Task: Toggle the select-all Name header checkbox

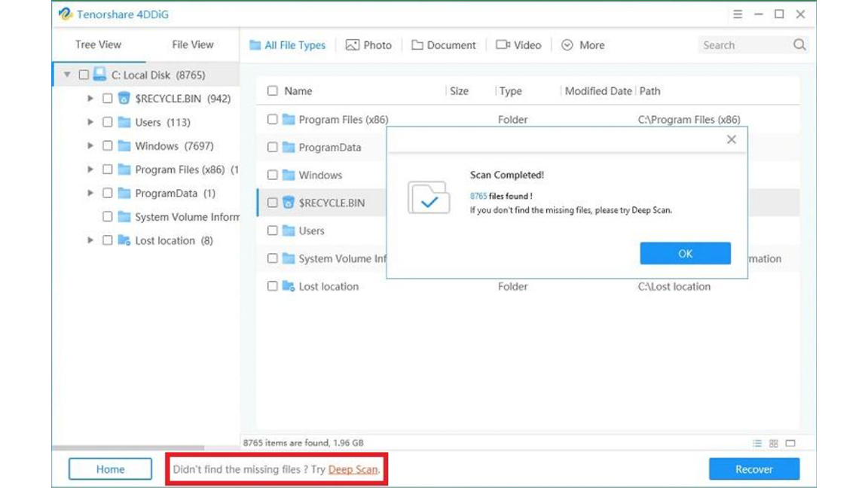Action: tap(272, 90)
